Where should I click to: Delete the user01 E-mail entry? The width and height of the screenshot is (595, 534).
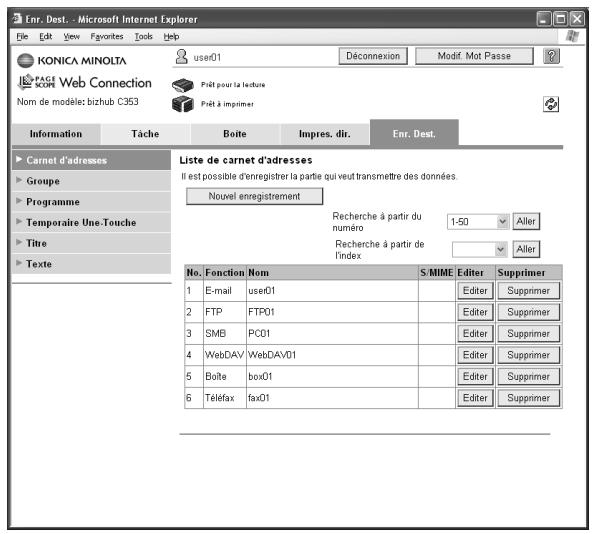[x=529, y=291]
